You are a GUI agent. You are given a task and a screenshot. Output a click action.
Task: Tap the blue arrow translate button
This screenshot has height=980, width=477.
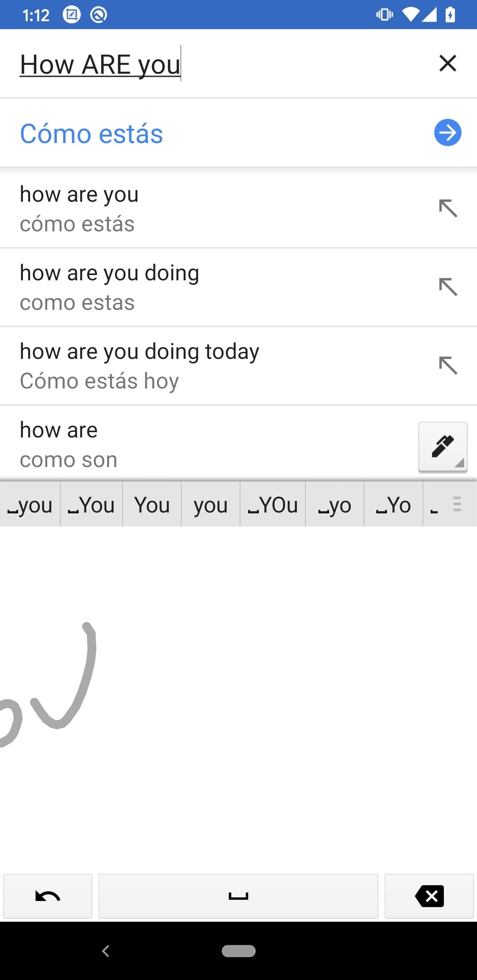click(447, 132)
